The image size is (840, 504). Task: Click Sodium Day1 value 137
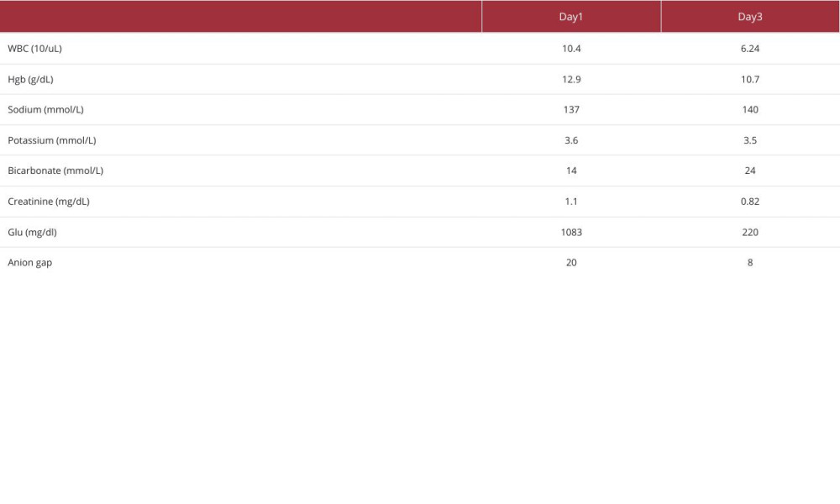(571, 110)
